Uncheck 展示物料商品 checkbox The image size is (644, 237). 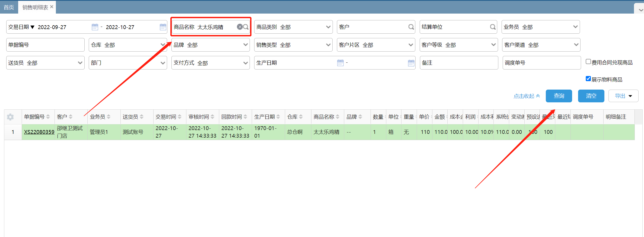coord(588,79)
